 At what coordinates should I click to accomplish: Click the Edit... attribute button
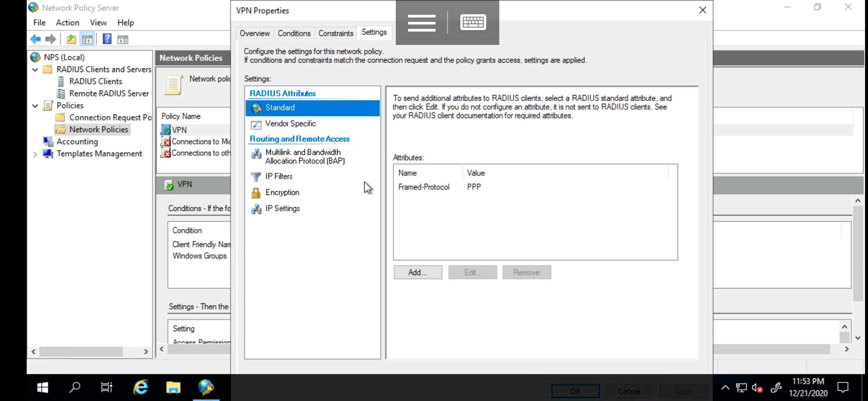(472, 273)
